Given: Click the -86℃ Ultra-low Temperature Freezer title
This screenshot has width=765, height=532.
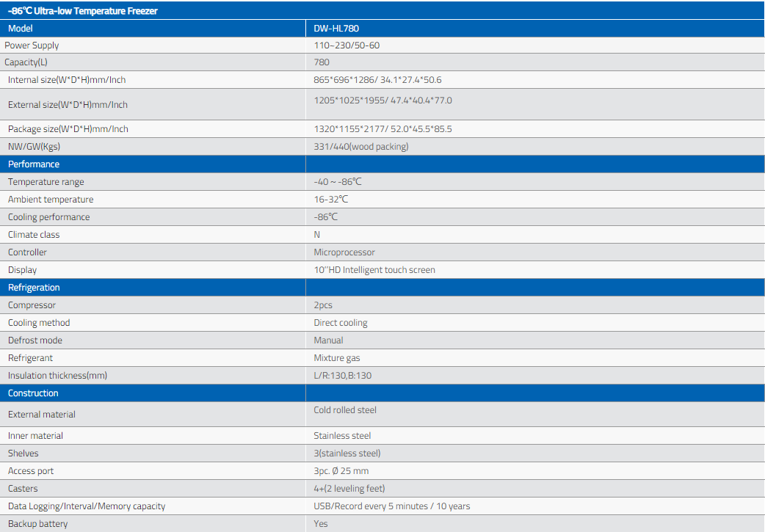Looking at the screenshot, I should [x=82, y=11].
